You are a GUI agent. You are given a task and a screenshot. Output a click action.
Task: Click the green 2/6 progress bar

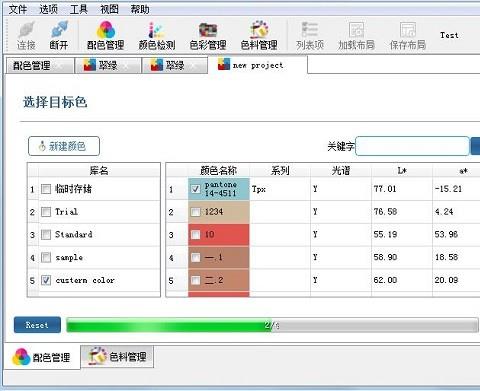(x=272, y=325)
